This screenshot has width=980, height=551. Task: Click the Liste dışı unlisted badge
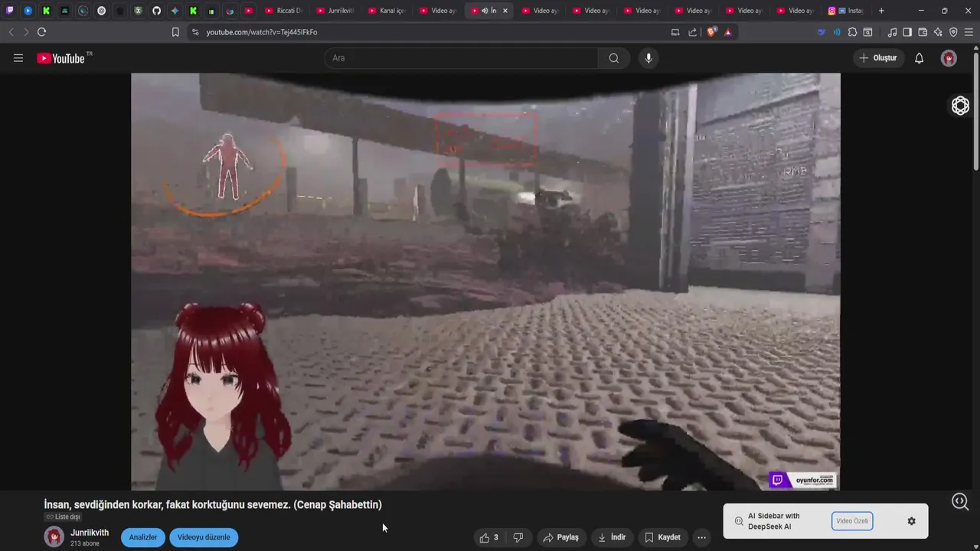click(63, 517)
